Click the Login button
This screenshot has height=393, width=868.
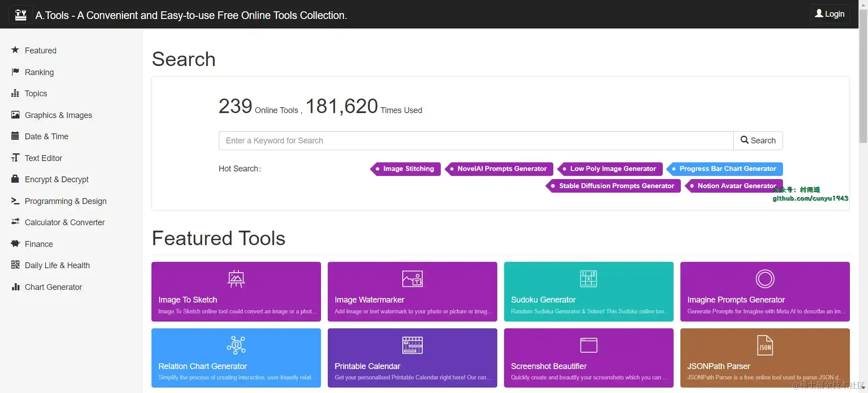click(x=830, y=14)
